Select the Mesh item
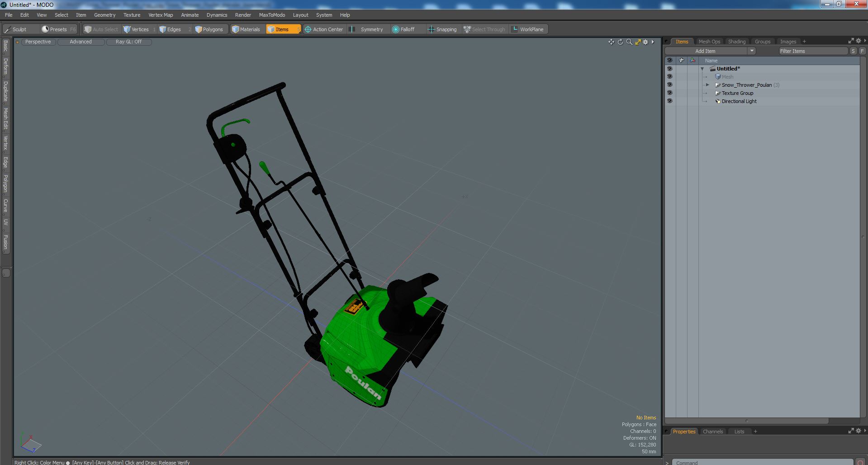Image resolution: width=868 pixels, height=465 pixels. 727,77
